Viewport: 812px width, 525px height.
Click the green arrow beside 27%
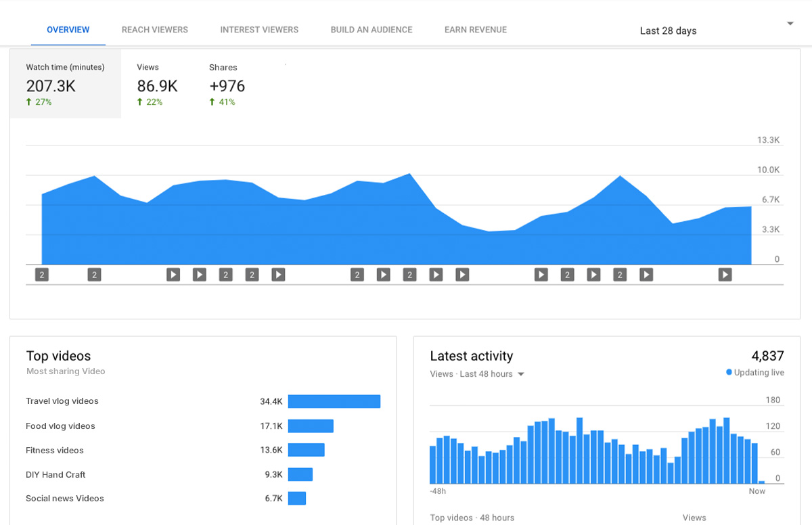coord(29,102)
